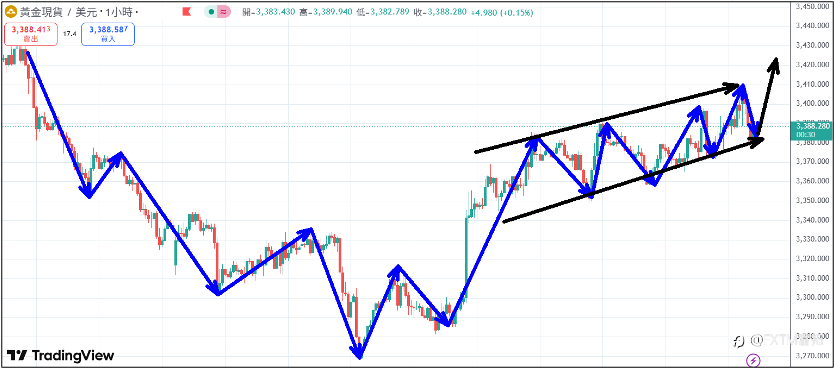
Task: Click the pink approximate-equals indicator icon
Action: click(223, 12)
